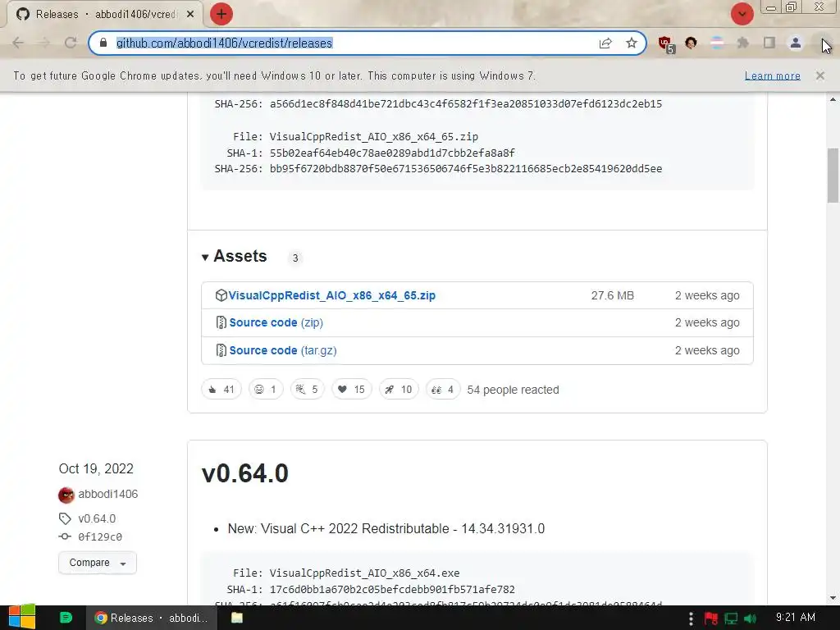Viewport: 840px width, 630px height.
Task: Toggle the browser side panel
Action: point(769,43)
